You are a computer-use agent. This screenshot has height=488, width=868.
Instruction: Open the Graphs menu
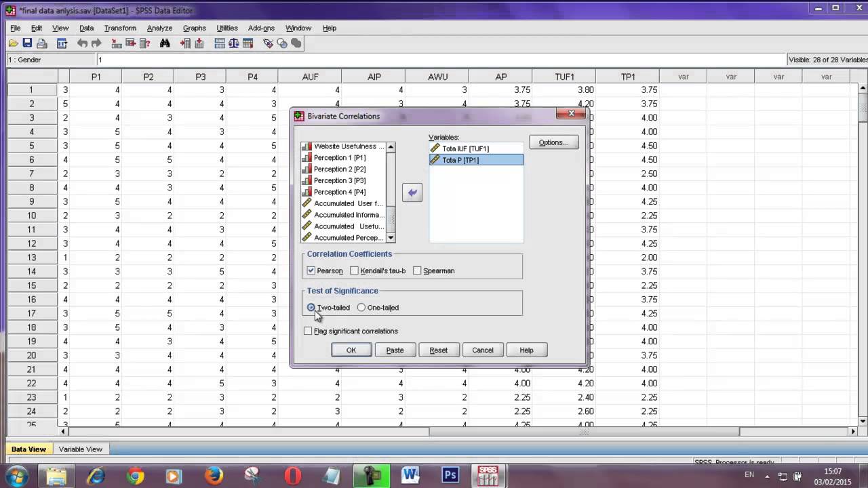pos(194,28)
